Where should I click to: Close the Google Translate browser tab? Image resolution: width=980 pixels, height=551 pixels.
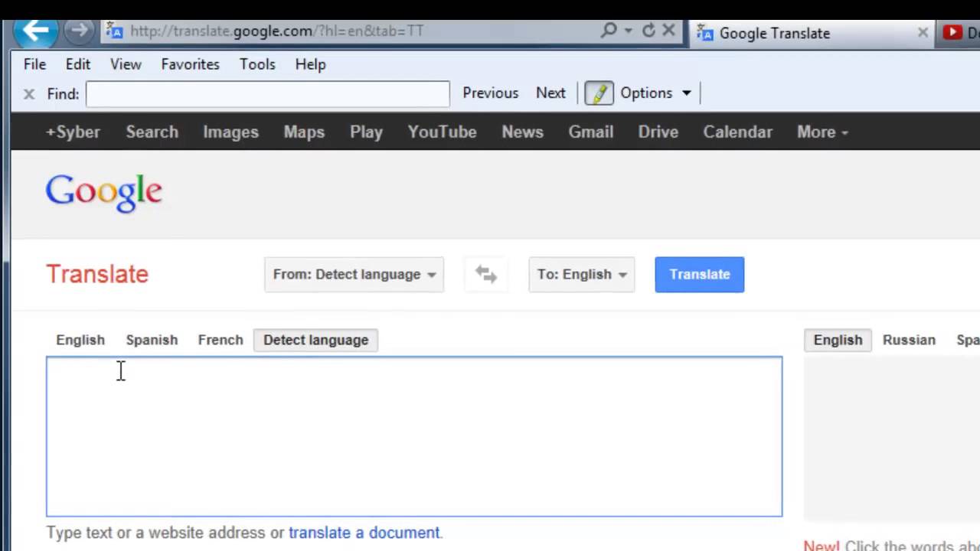point(923,32)
